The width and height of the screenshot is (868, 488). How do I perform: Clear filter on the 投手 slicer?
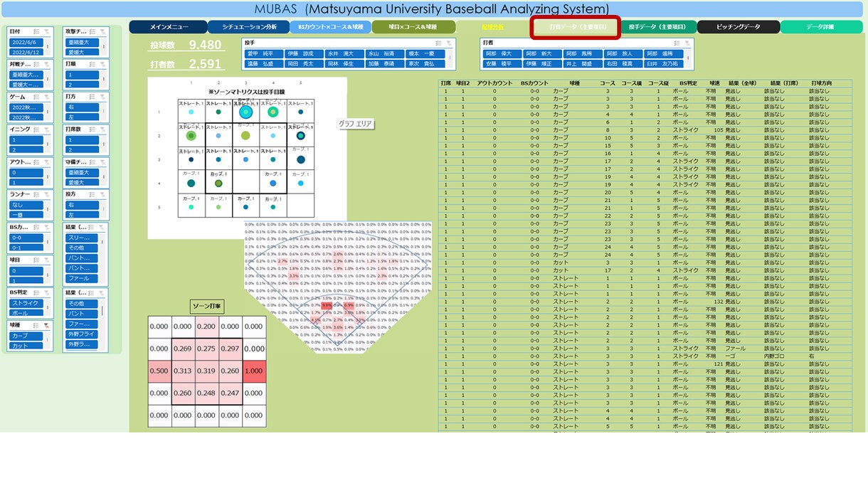[450, 43]
